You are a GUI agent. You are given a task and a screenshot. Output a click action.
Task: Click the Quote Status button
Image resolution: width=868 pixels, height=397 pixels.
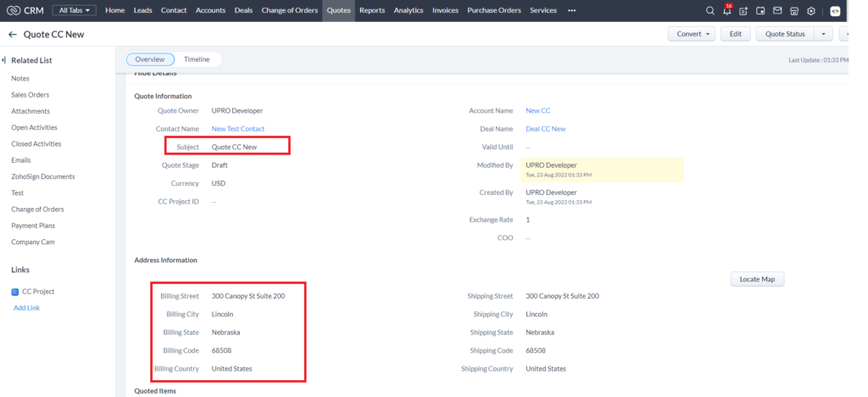(x=785, y=34)
